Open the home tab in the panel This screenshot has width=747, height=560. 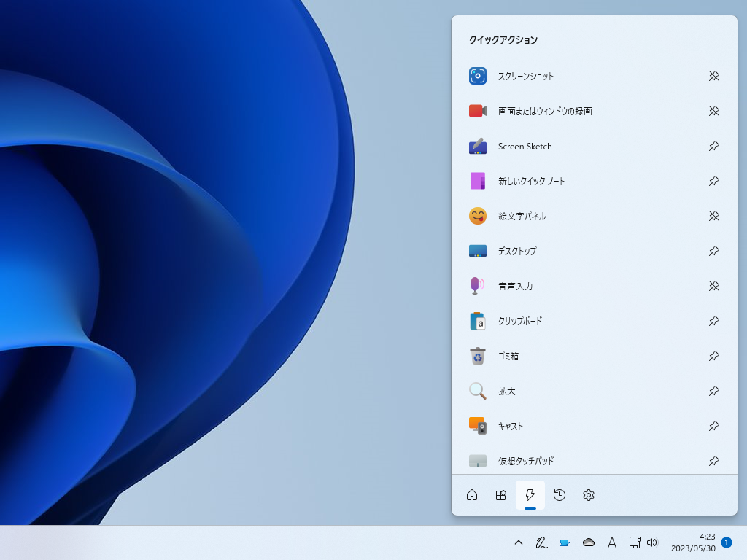pyautogui.click(x=472, y=495)
